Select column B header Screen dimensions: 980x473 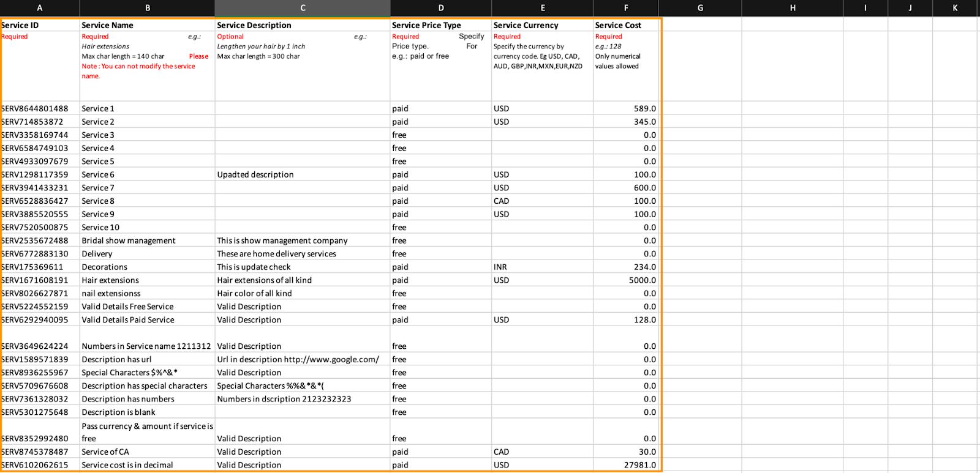(148, 8)
